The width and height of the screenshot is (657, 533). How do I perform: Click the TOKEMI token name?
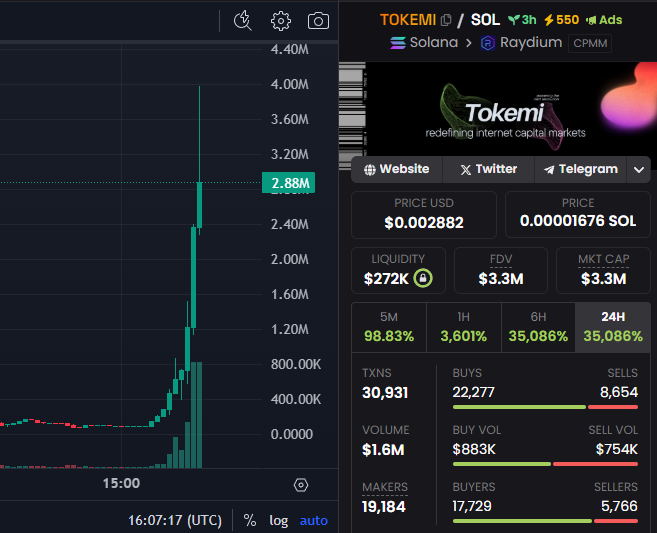point(408,20)
